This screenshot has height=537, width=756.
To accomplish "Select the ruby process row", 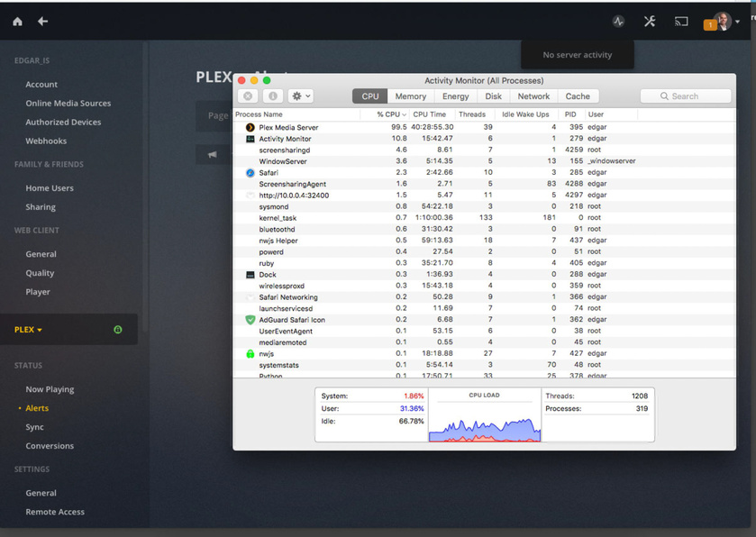I will [x=484, y=263].
